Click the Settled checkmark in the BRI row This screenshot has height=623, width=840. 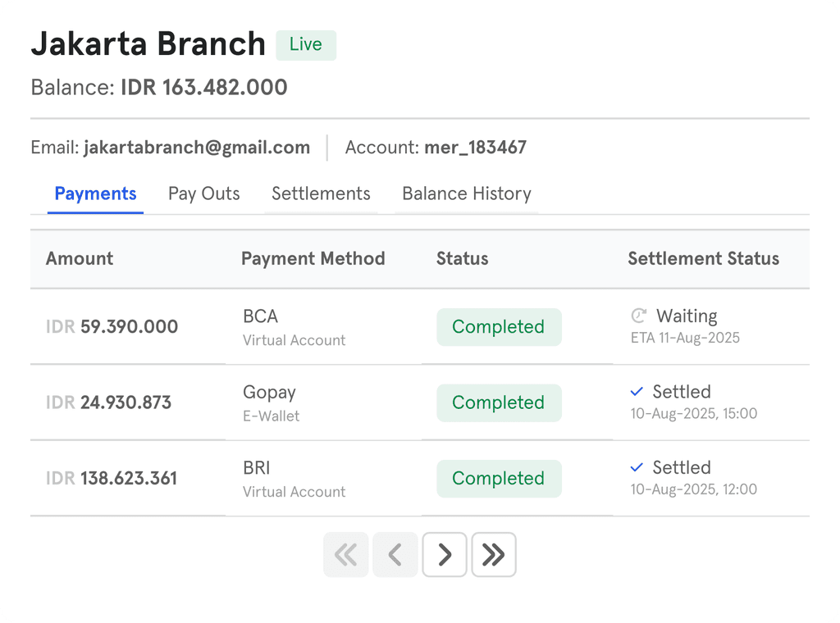[x=637, y=468]
